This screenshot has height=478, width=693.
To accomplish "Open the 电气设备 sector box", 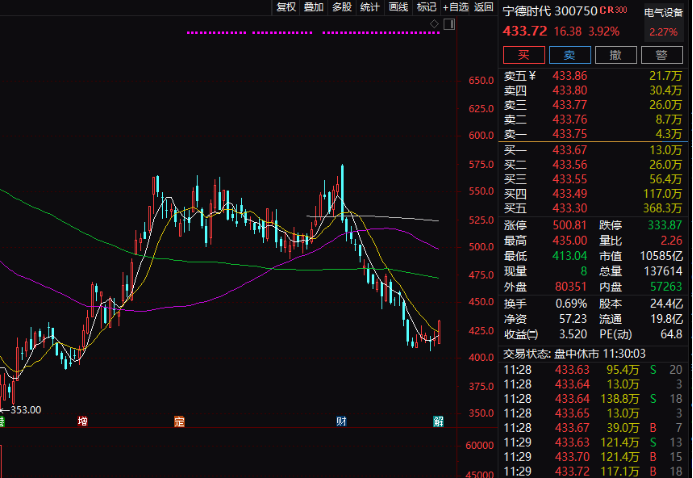I will pos(662,12).
